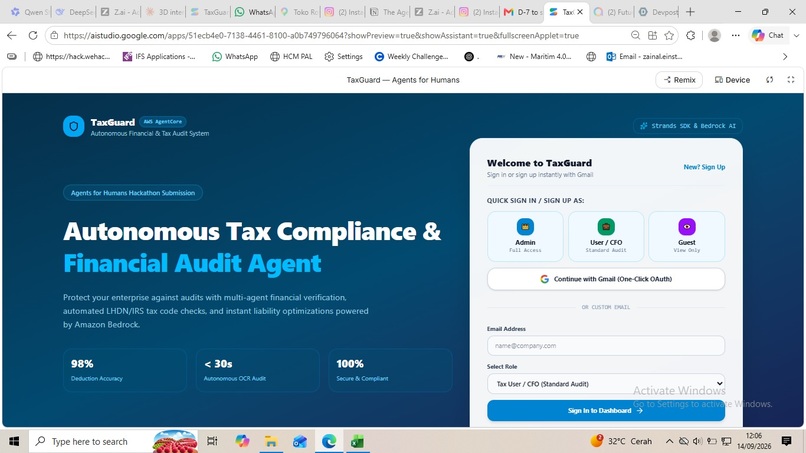Click the taskbar search box
Image resolution: width=806 pixels, height=453 pixels.
tap(113, 441)
